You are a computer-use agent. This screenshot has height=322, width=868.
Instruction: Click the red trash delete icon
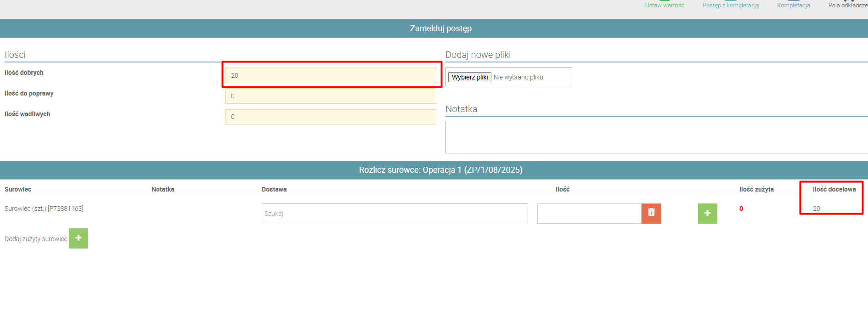click(651, 213)
